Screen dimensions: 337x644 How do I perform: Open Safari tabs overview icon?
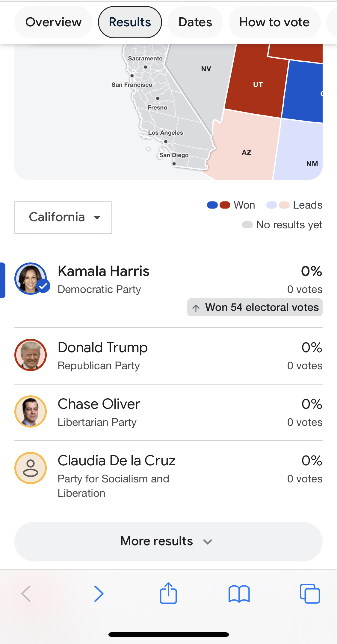tap(310, 593)
